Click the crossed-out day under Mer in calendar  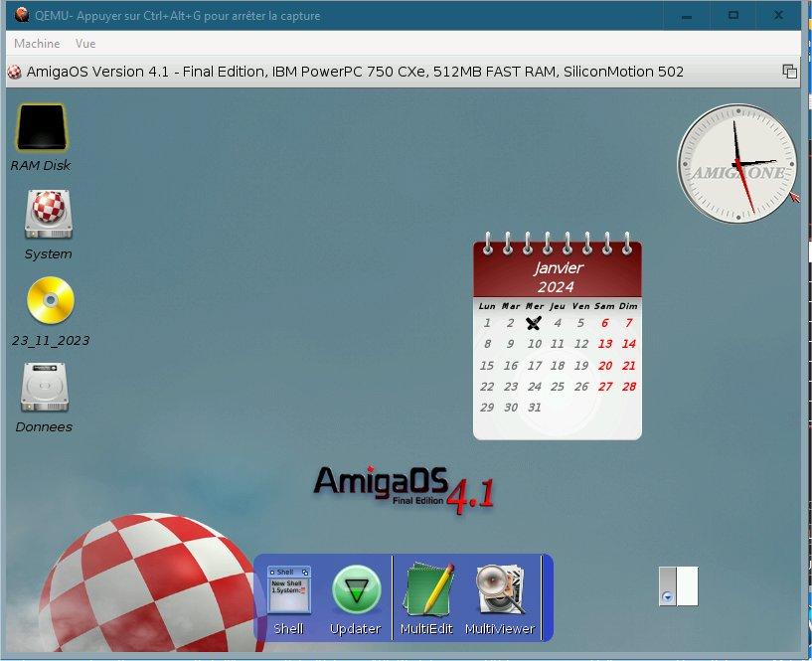[x=534, y=323]
